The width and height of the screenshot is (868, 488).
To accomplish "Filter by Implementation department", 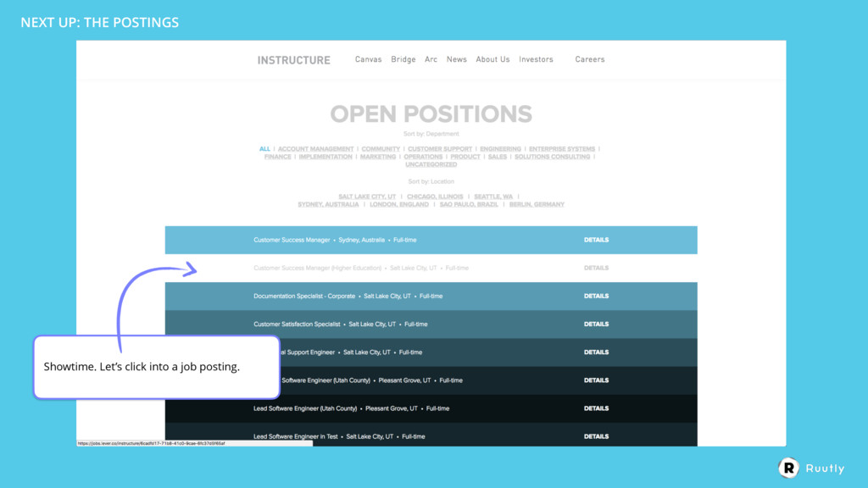I will coord(325,157).
